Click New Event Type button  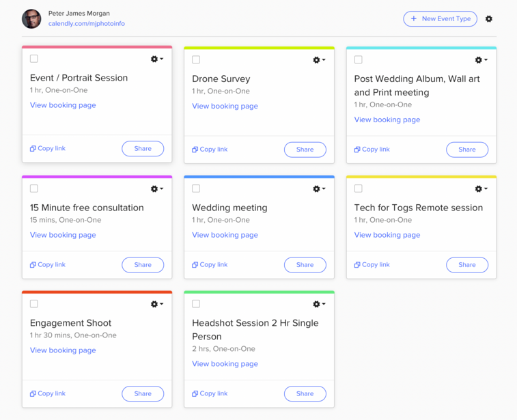coord(440,19)
